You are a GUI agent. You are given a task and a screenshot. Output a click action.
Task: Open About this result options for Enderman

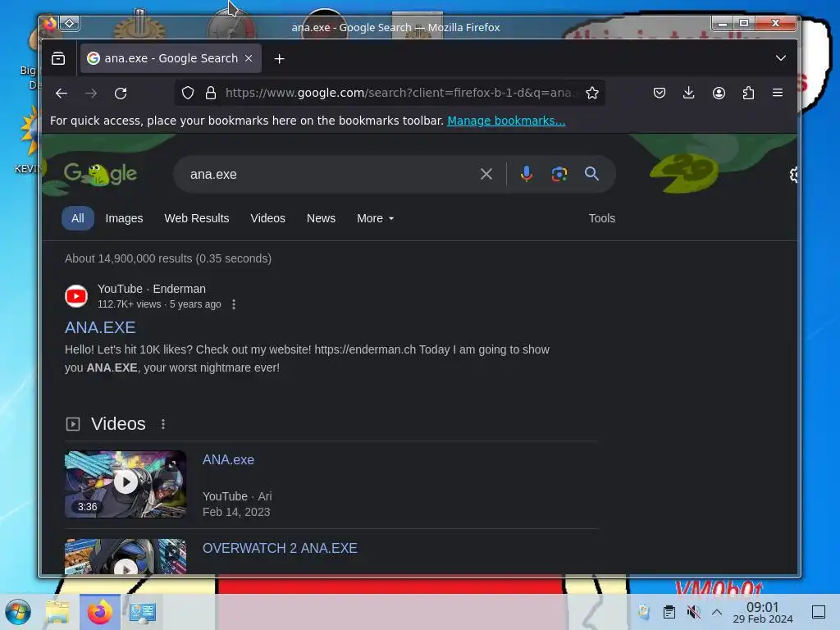pos(234,304)
